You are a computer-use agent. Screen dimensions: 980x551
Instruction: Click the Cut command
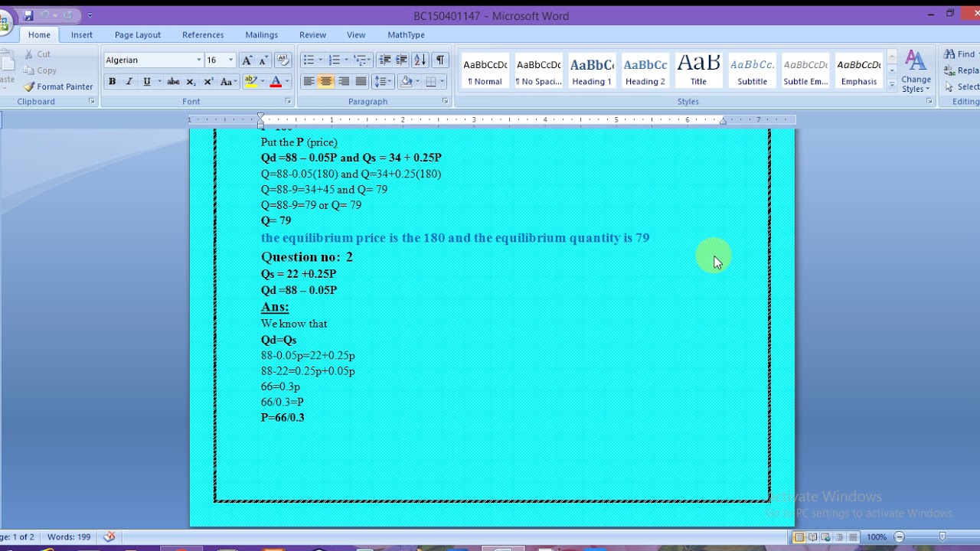point(37,54)
